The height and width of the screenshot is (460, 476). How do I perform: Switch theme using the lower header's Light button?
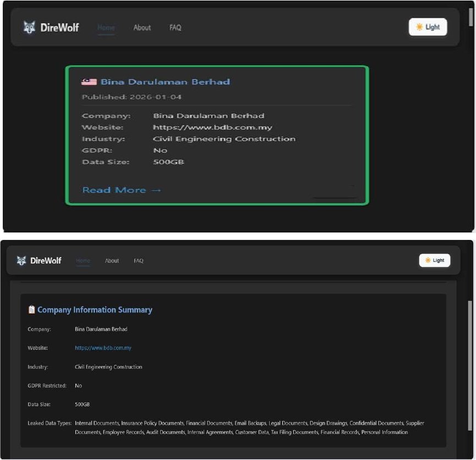pyautogui.click(x=434, y=260)
